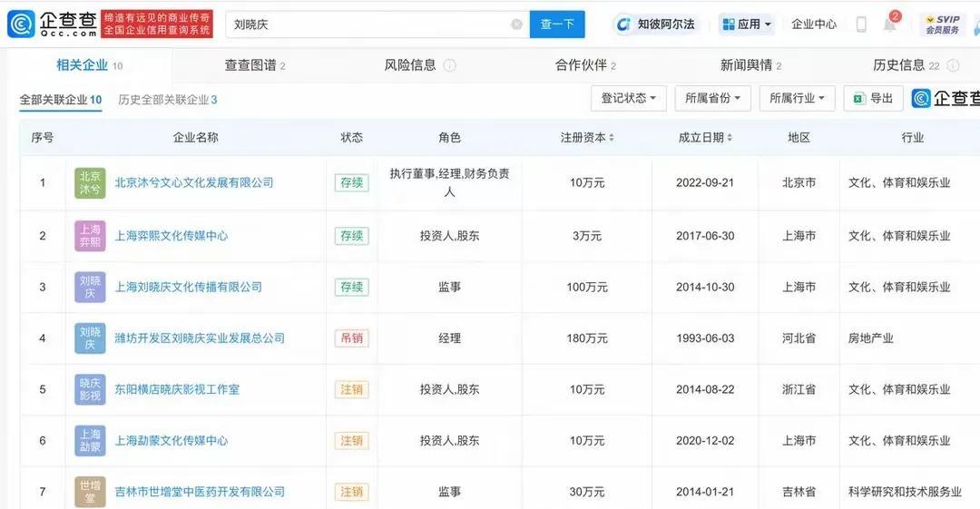The image size is (980, 509).
Task: Click the 浙江省 region cell
Action: pos(799,389)
